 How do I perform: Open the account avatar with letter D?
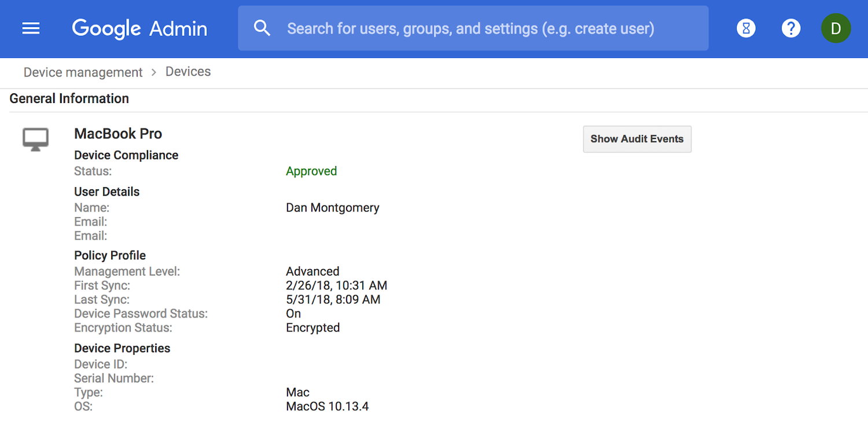click(836, 28)
